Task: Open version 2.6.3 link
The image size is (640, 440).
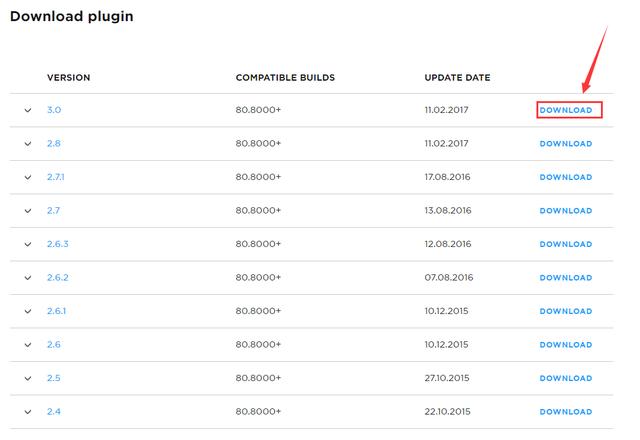Action: coord(58,244)
